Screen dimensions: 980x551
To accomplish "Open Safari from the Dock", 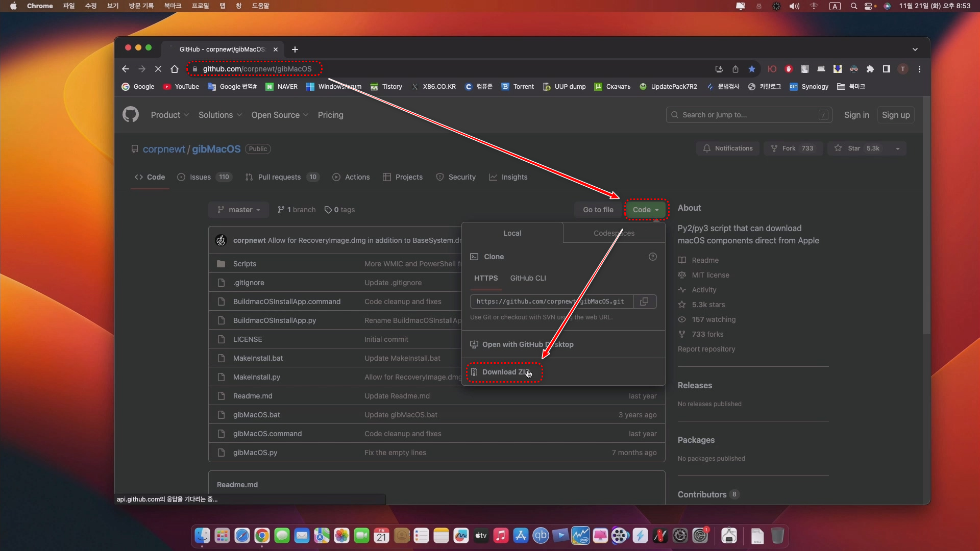I will [242, 536].
